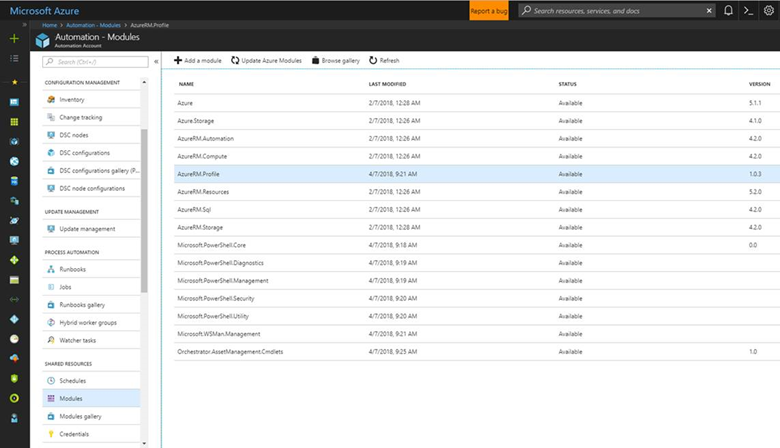The height and width of the screenshot is (448, 780).
Task: Clear the search box with X
Action: pos(709,10)
